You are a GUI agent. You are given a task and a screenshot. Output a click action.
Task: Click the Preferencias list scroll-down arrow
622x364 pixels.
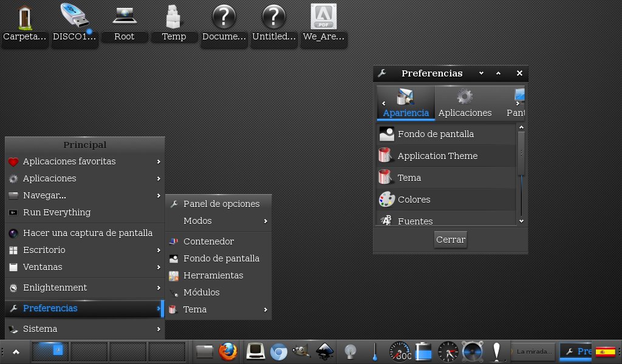pos(521,221)
